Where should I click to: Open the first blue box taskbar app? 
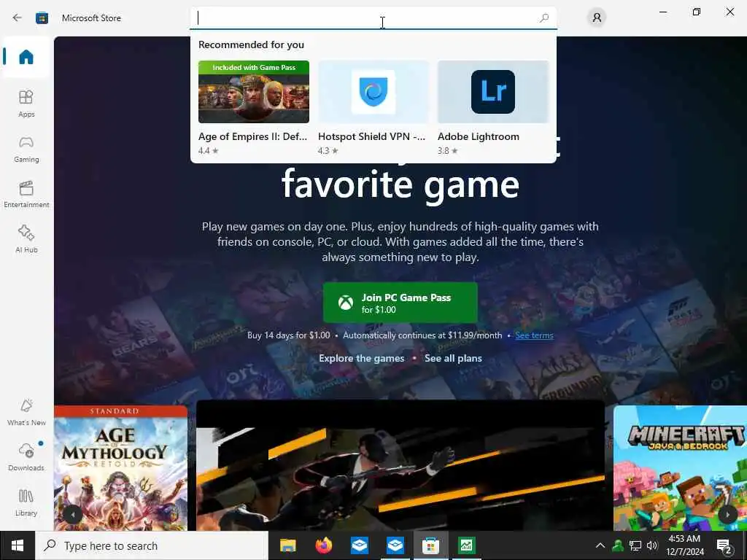point(360,545)
